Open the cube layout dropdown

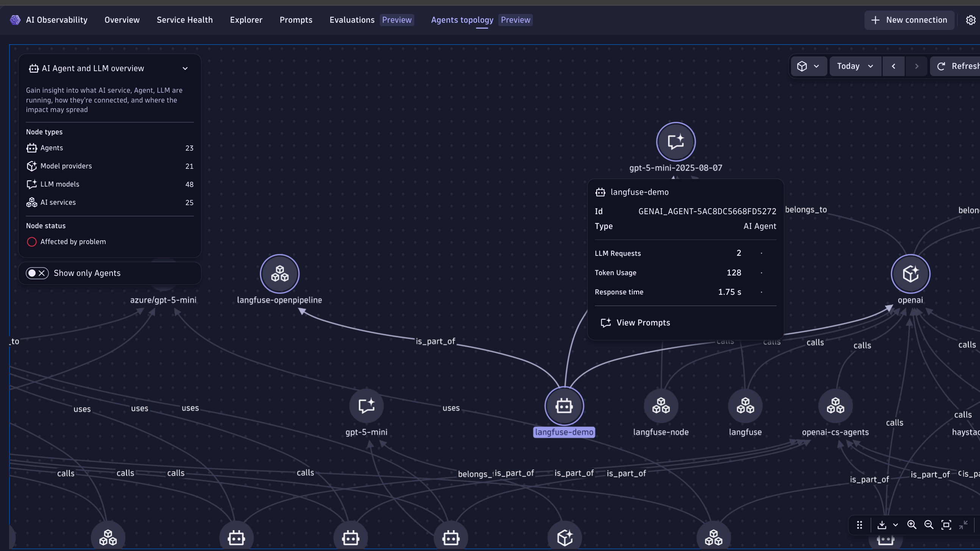coord(808,66)
